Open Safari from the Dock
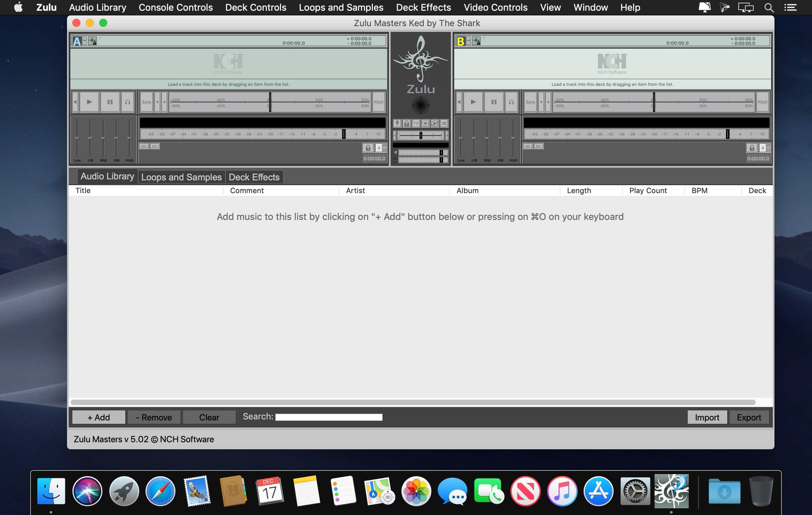 [160, 491]
